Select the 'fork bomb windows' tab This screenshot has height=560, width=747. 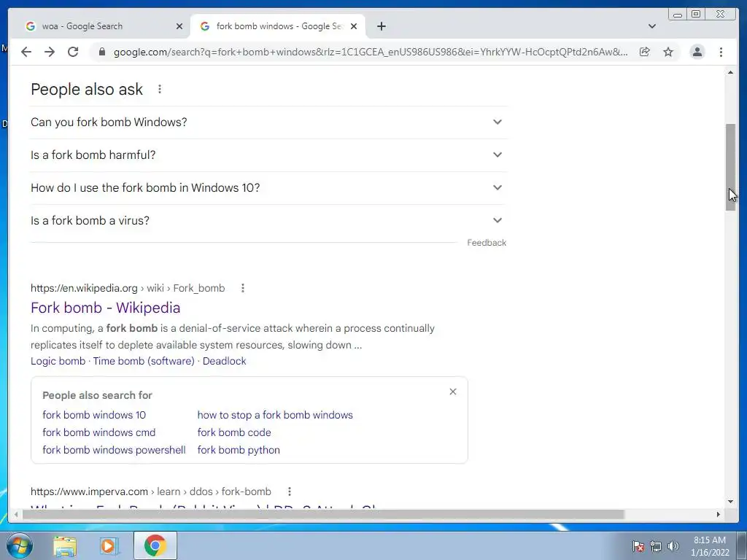pyautogui.click(x=279, y=26)
